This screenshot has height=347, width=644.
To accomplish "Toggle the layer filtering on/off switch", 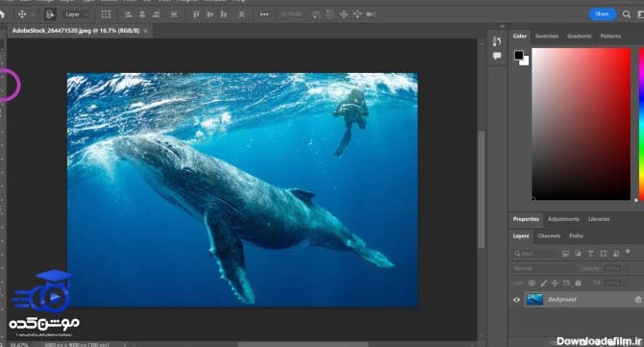I will click(628, 251).
